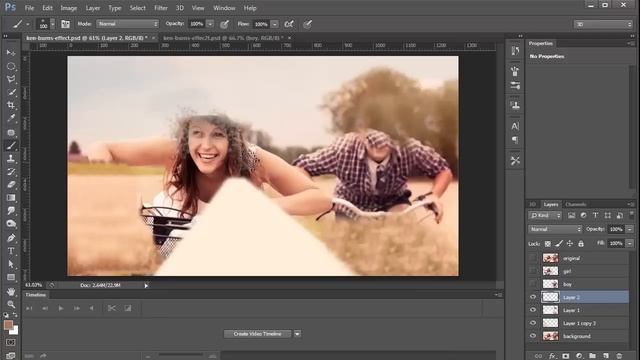Hide Layer 2 using eye icon

coord(533,297)
